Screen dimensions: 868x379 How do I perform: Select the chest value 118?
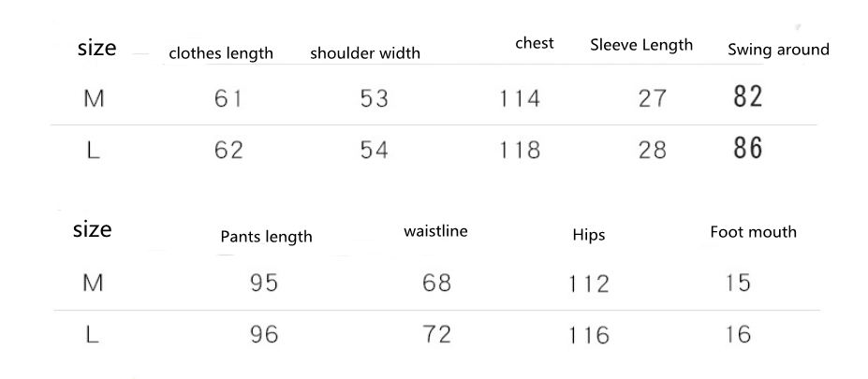(520, 150)
